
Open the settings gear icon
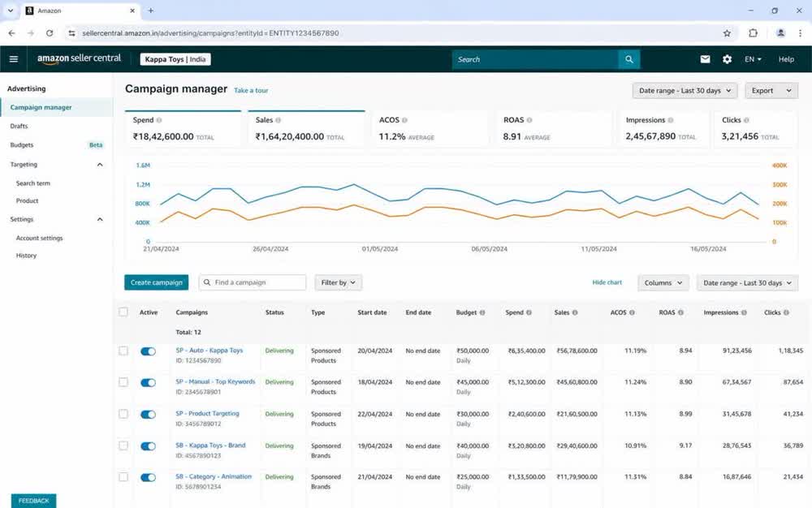(x=727, y=59)
